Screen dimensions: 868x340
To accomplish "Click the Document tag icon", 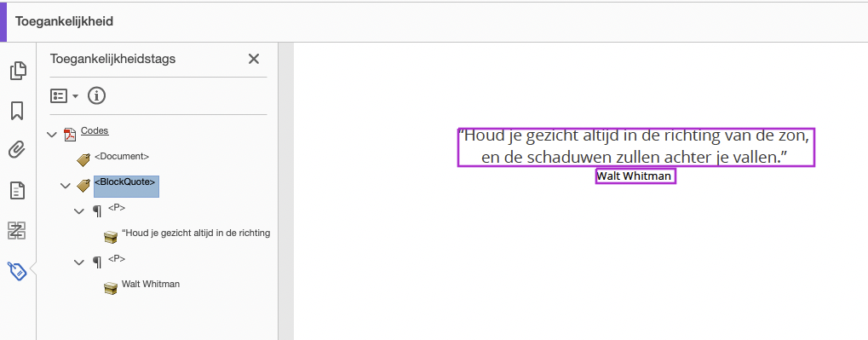I will tap(83, 160).
